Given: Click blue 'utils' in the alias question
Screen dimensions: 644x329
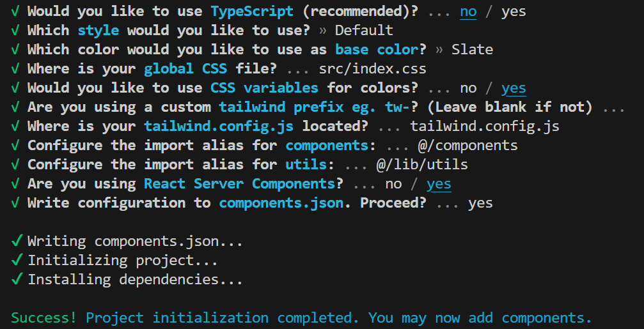Looking at the screenshot, I should click(x=306, y=165).
